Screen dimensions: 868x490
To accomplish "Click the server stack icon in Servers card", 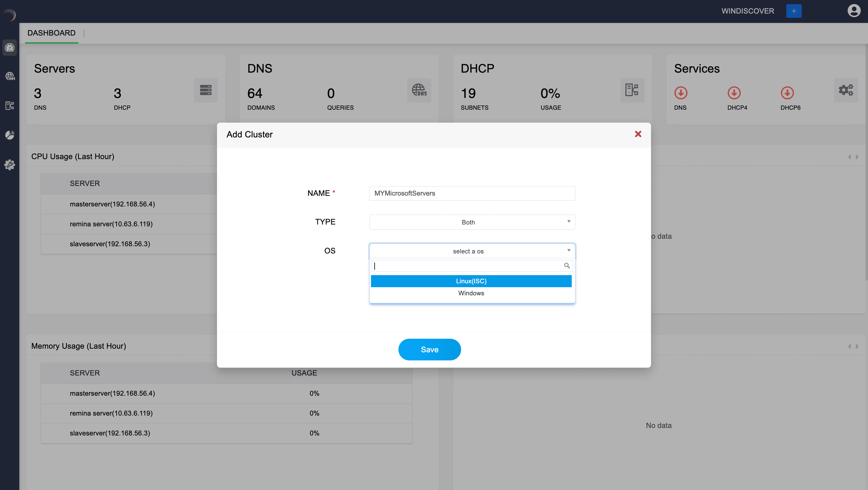I will point(206,90).
